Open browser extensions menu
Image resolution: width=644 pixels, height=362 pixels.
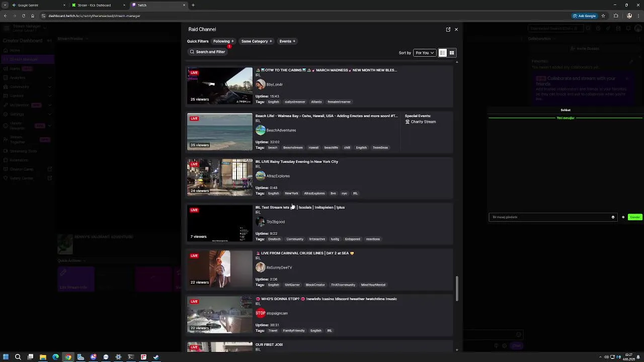coord(616,16)
